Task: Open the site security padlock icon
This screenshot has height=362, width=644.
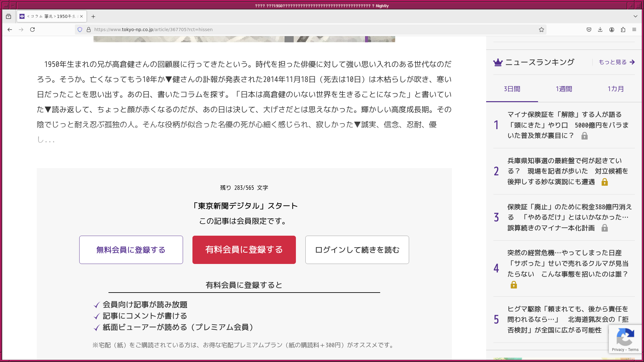Action: pyautogui.click(x=89, y=30)
